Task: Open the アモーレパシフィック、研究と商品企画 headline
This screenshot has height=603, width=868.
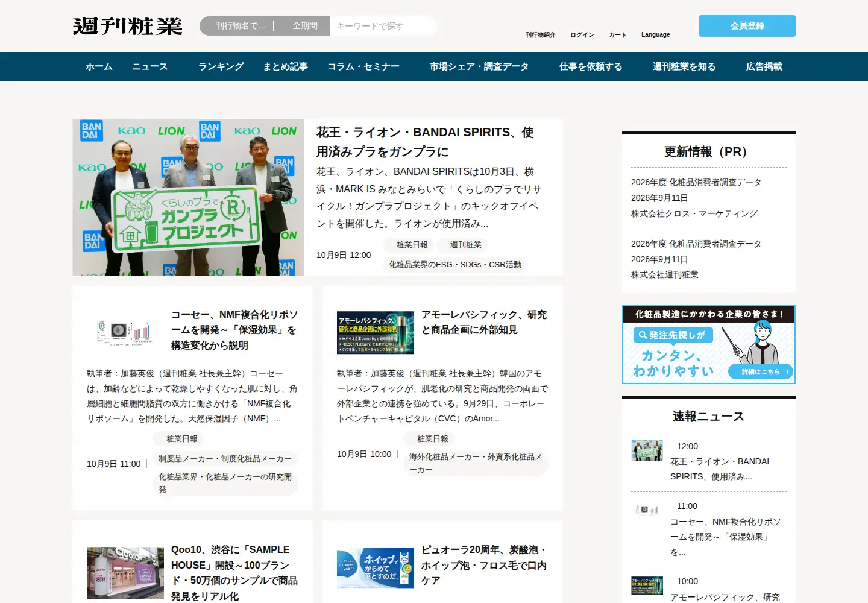Action: pos(484,322)
